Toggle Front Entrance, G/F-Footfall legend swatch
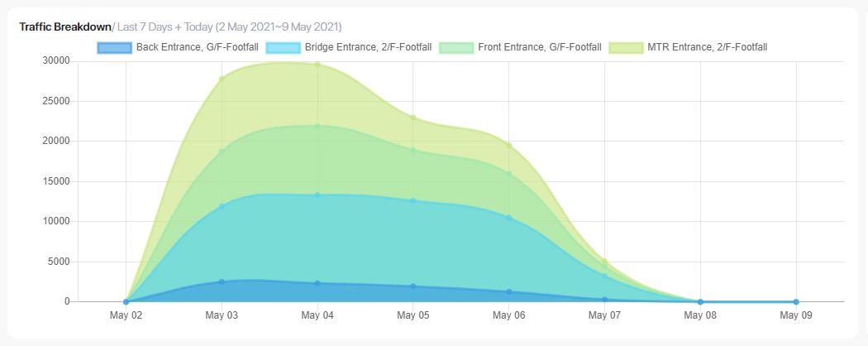 point(456,48)
